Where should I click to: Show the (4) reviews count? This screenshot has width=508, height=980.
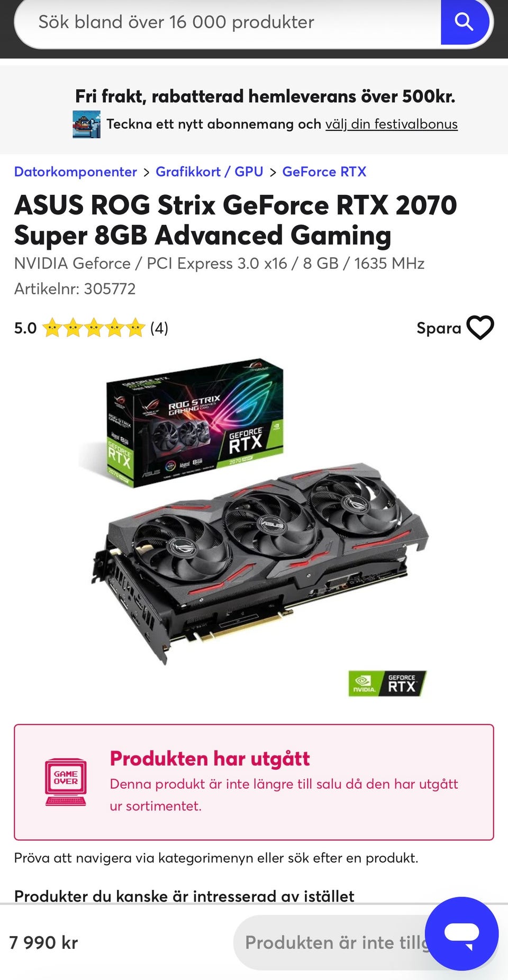pyautogui.click(x=159, y=328)
